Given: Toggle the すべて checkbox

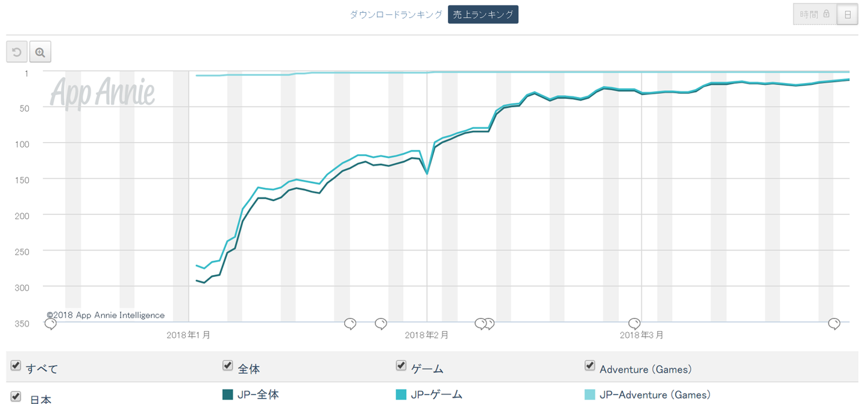Looking at the screenshot, I should (16, 366).
